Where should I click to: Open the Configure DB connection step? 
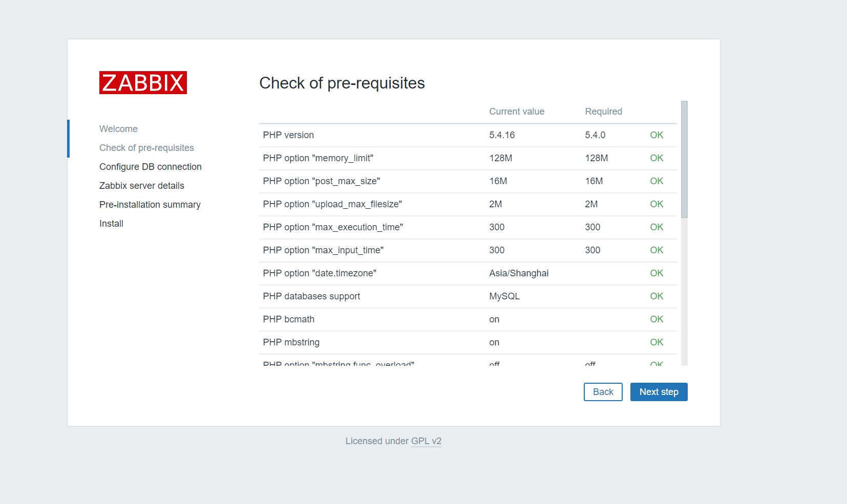151,167
